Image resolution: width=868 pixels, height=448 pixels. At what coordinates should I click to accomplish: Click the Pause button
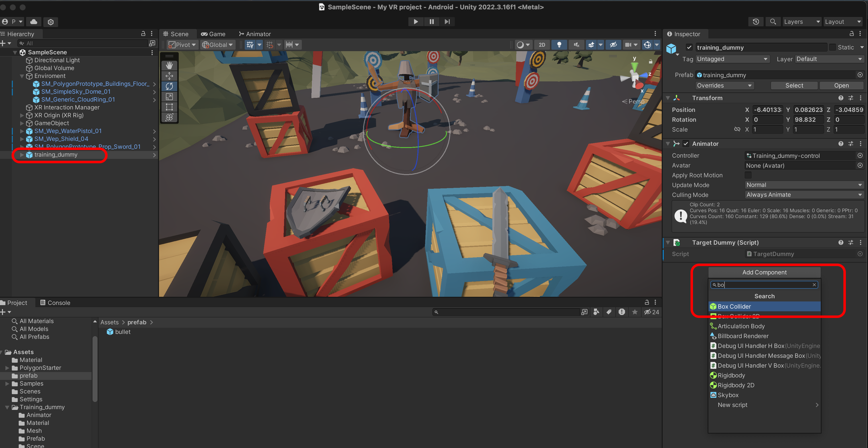[431, 22]
